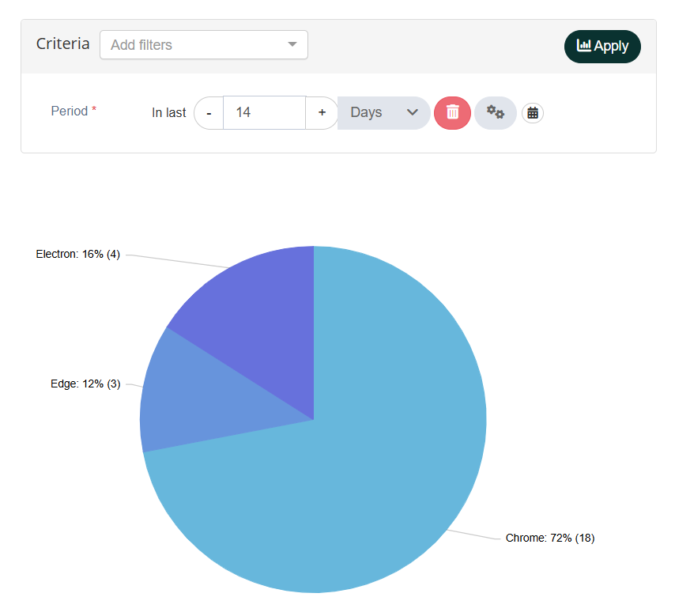Click the calendar icon next to Period
This screenshot has width=675, height=616.
coord(533,113)
